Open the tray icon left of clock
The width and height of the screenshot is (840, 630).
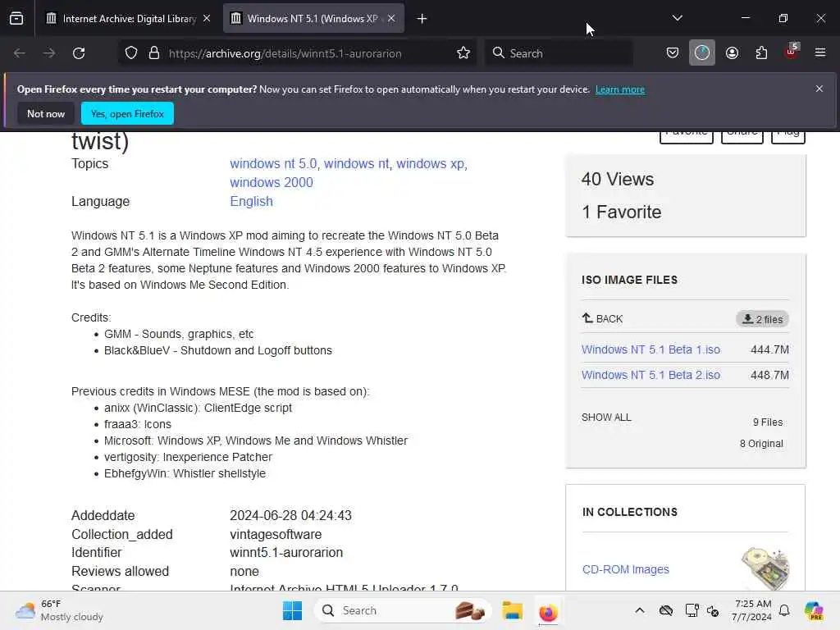point(713,610)
